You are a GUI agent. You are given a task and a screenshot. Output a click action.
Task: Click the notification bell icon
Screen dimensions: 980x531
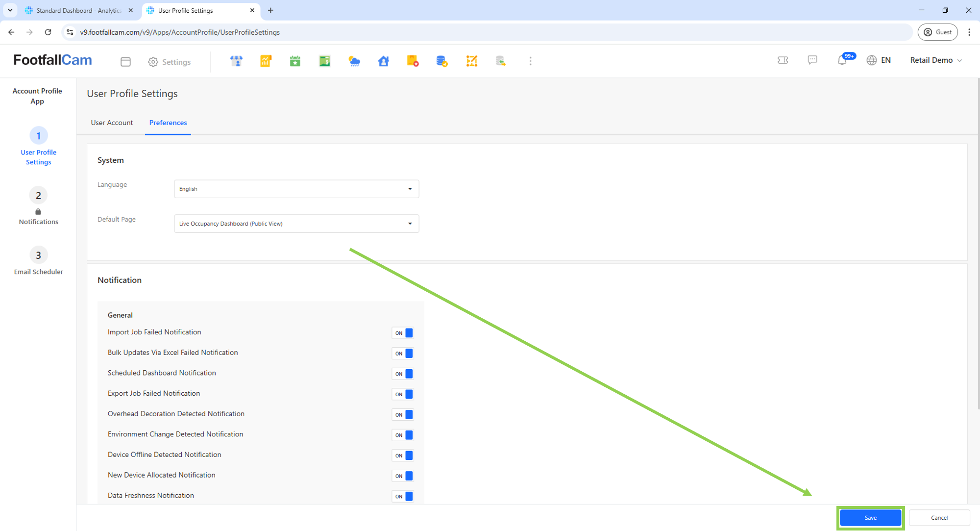coord(842,60)
